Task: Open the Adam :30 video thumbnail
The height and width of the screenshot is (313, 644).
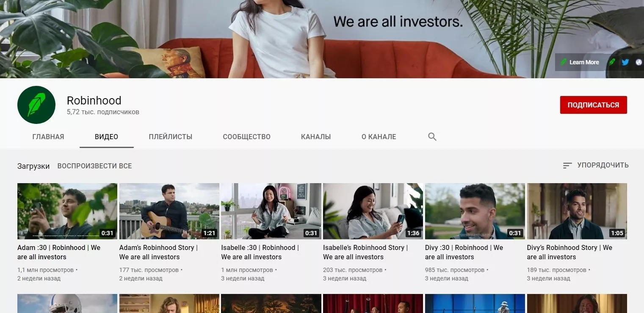Action: click(x=67, y=211)
